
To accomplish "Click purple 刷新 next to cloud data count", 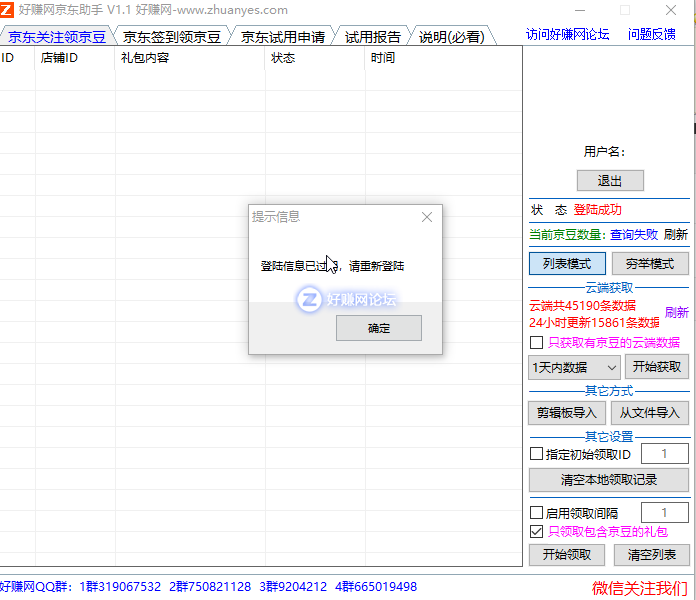I will [676, 312].
